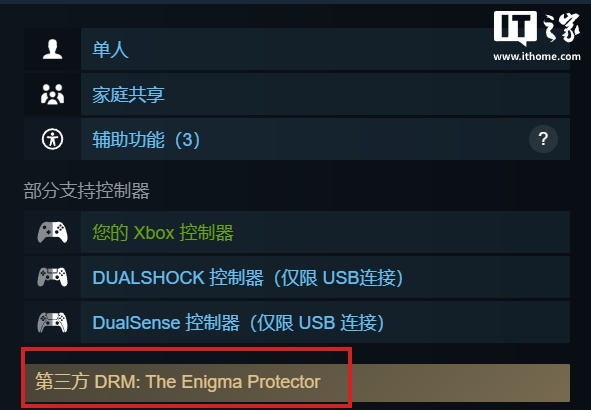Click the DUALSHOCK controller icon
This screenshot has width=591, height=410.
tap(52, 277)
